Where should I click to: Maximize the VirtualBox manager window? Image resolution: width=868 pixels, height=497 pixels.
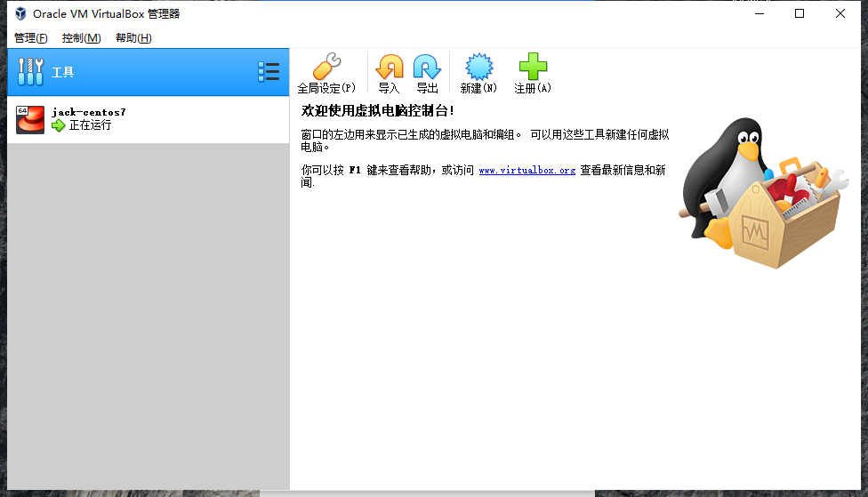[x=800, y=13]
